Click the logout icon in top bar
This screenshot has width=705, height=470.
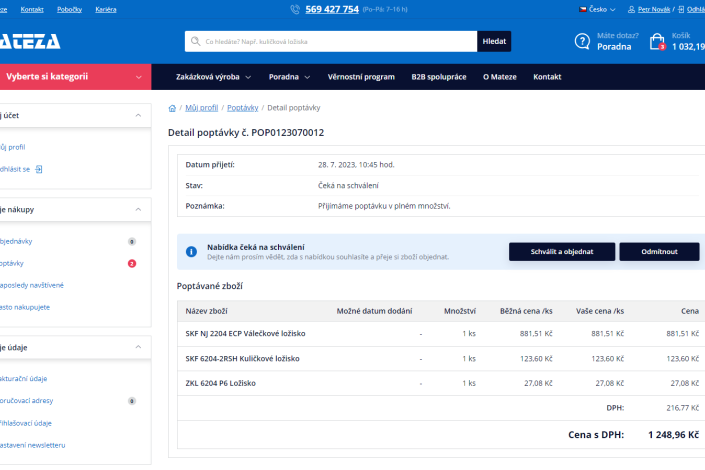(681, 9)
